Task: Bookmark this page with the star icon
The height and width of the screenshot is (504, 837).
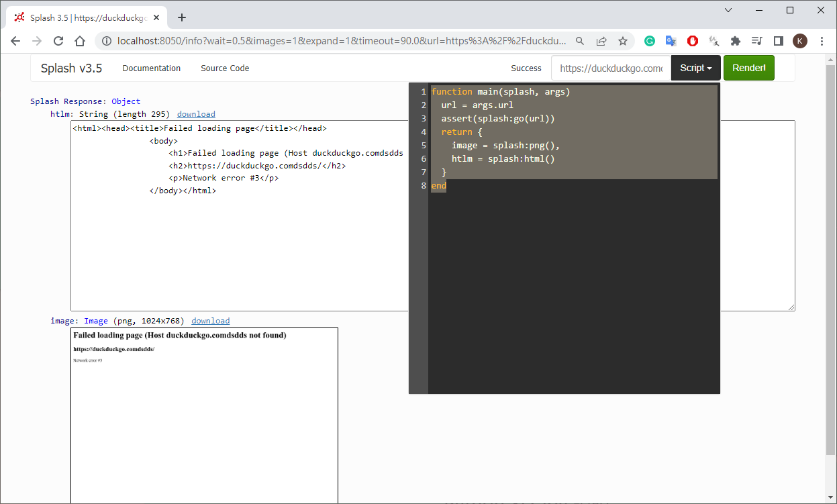Action: [623, 41]
